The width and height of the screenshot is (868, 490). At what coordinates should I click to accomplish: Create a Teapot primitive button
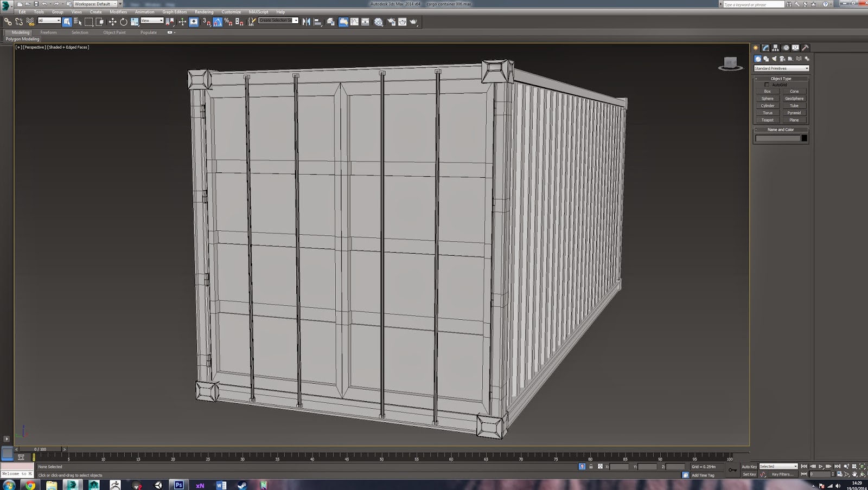[x=767, y=120]
